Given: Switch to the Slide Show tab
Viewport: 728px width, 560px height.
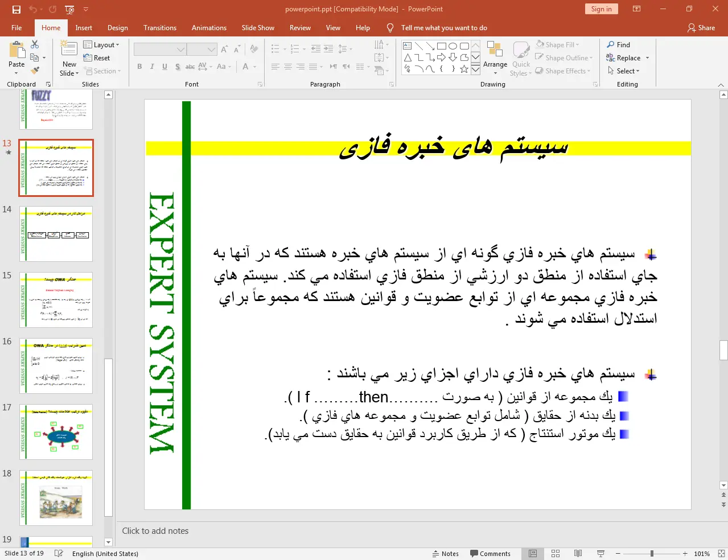Looking at the screenshot, I should pyautogui.click(x=258, y=28).
